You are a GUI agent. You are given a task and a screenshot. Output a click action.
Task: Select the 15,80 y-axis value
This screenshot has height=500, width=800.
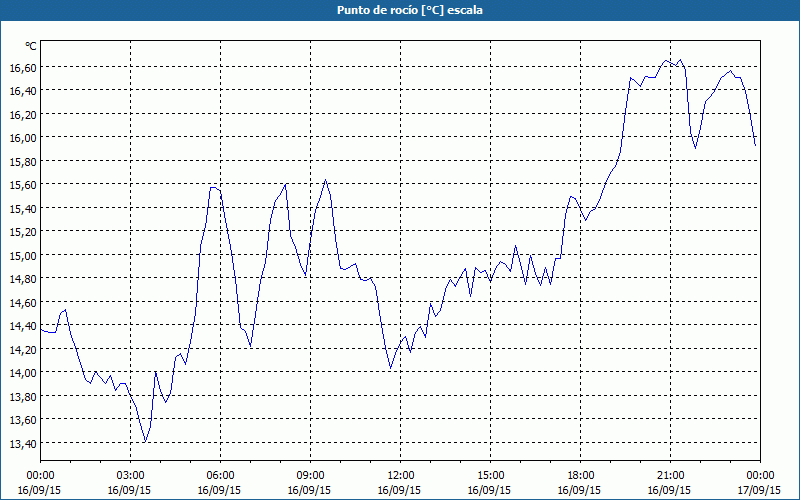23,162
